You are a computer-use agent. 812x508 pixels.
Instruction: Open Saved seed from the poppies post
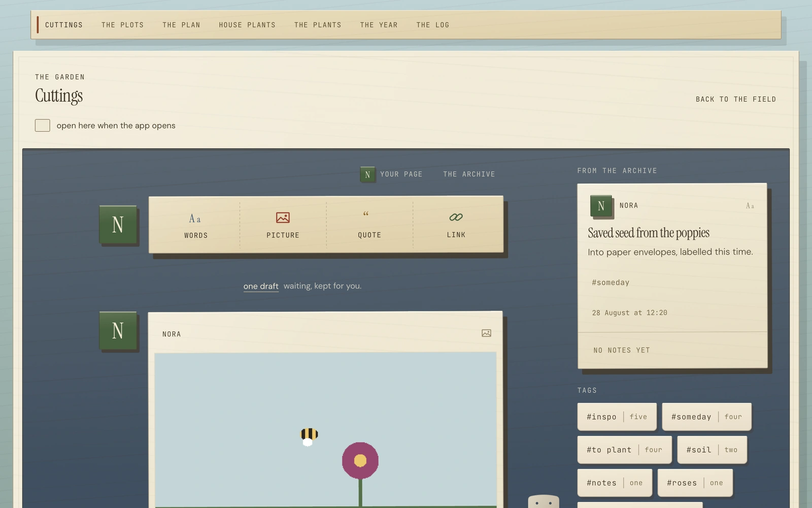click(x=649, y=233)
